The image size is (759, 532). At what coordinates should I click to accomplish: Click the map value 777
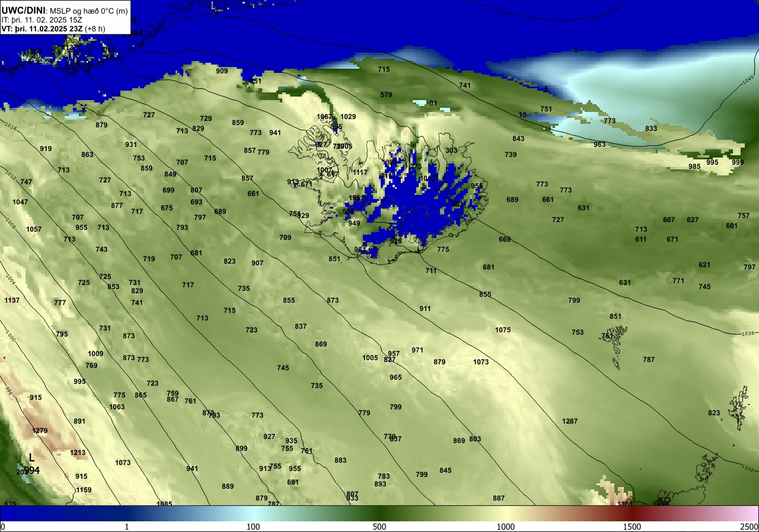tap(60, 303)
